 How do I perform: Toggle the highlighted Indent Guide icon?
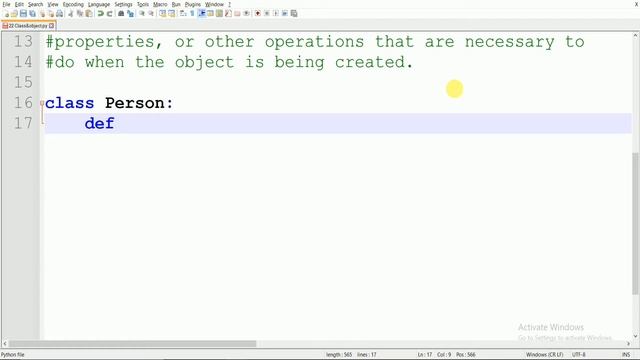[x=201, y=13]
